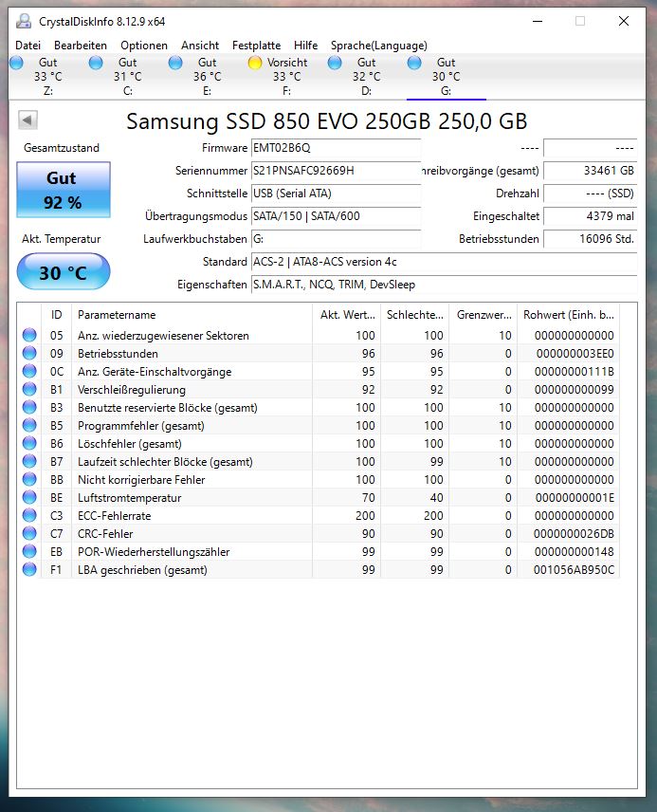Screen dimensions: 657x812
Task: Click the Gut 92 % health status button
Action: coord(64,190)
